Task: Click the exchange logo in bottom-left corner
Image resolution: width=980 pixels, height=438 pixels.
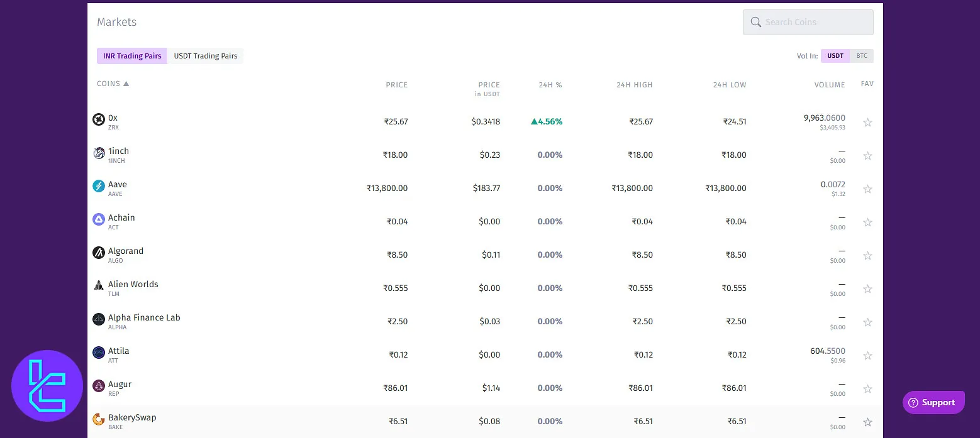Action: pos(47,385)
